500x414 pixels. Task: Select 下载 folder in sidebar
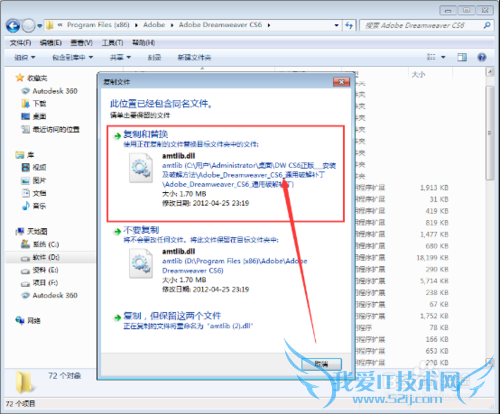tap(34, 104)
